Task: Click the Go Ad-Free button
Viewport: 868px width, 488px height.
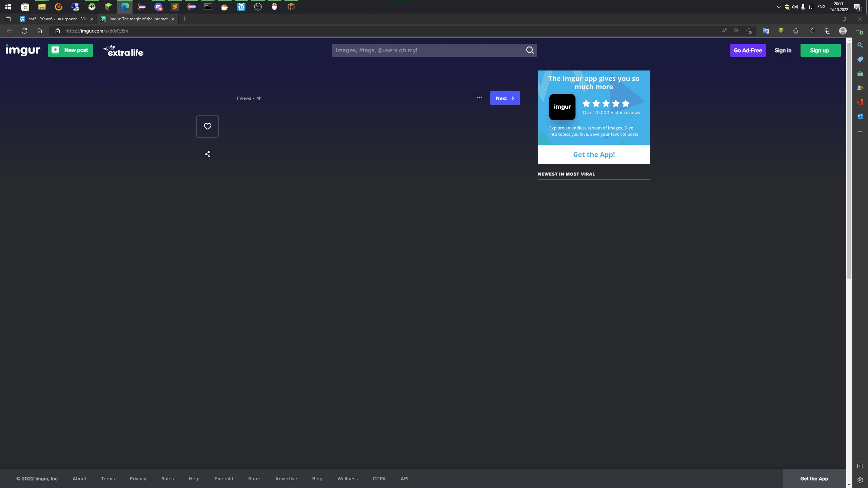Action: pos(748,50)
